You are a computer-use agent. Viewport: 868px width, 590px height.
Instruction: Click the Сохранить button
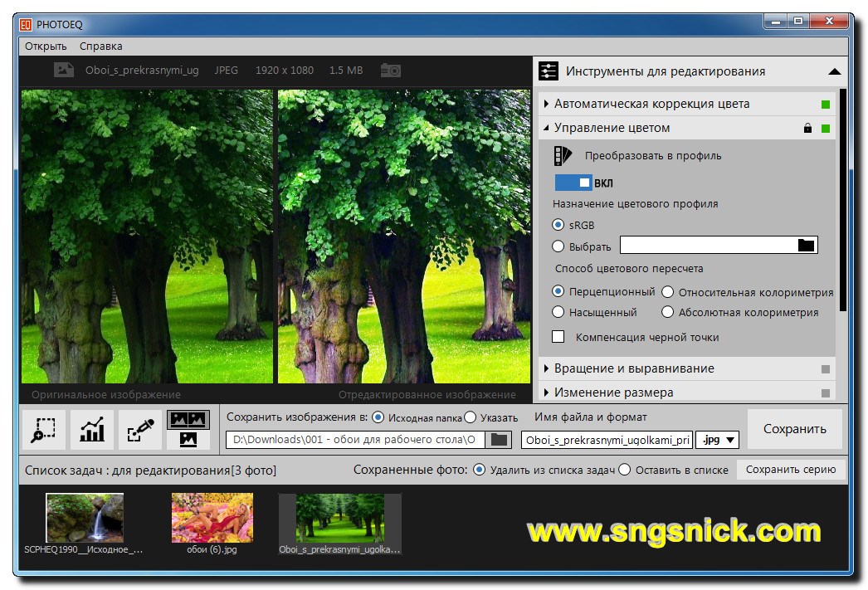coord(794,429)
